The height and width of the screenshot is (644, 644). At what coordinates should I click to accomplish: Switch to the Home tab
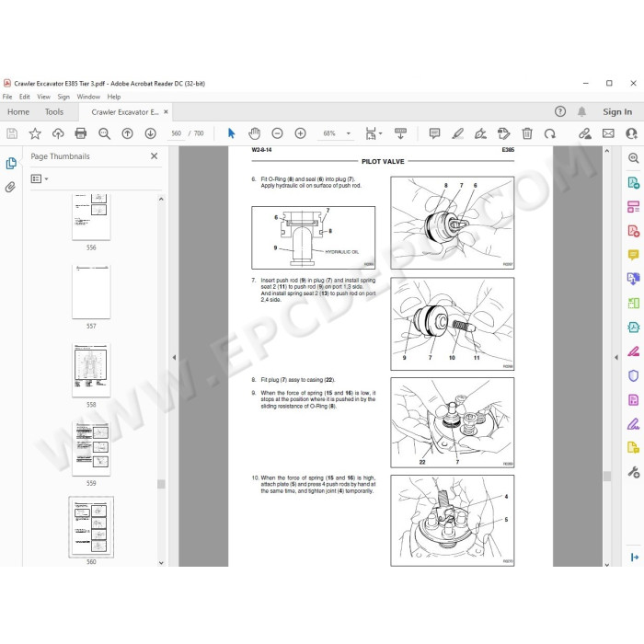click(x=18, y=111)
